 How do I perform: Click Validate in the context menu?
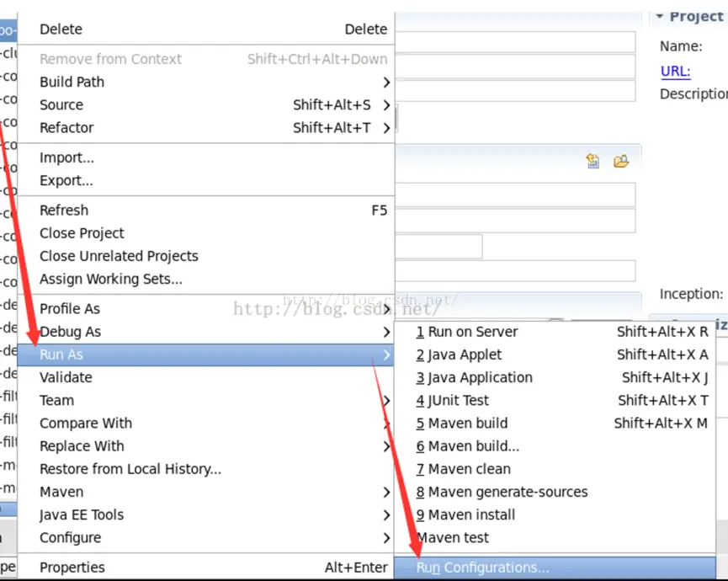point(206,377)
